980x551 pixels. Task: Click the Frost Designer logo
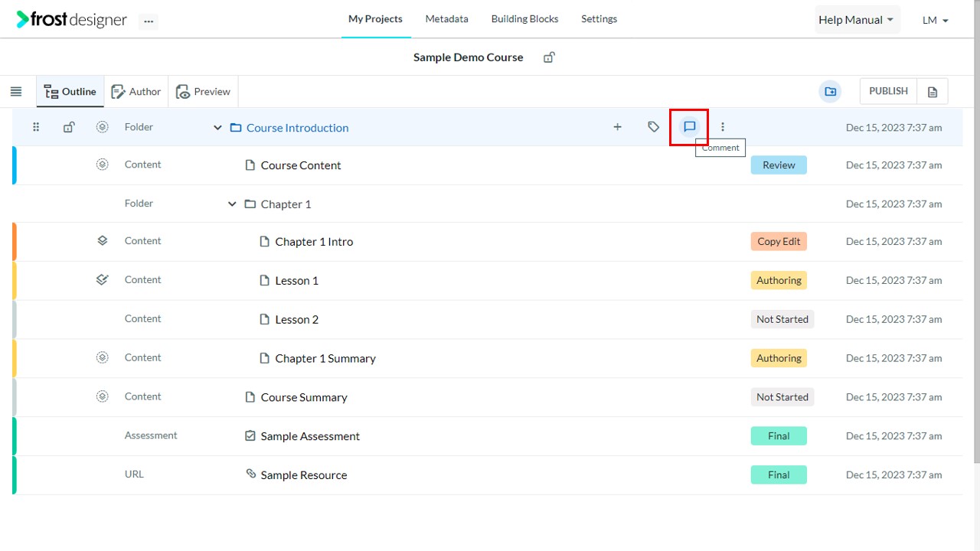pos(71,20)
